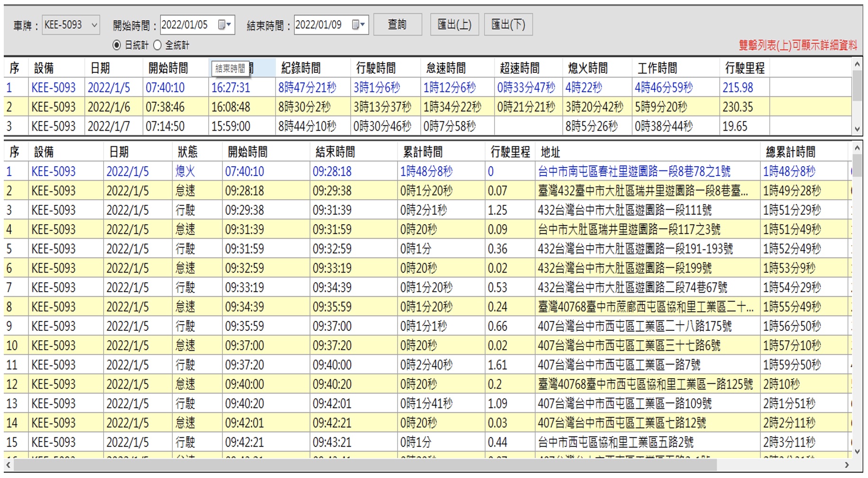Image resolution: width=868 pixels, height=478 pixels.
Task: Click the 匯出(下) export button
Action: (x=508, y=25)
